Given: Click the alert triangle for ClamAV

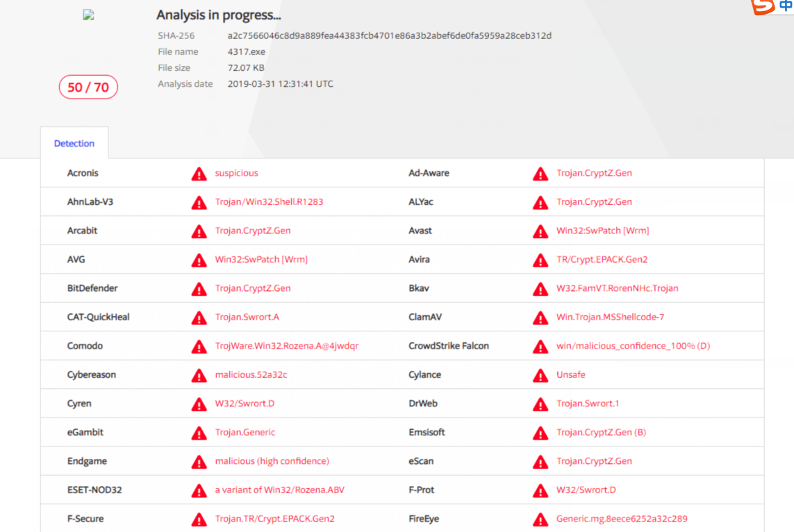Looking at the screenshot, I should (540, 318).
